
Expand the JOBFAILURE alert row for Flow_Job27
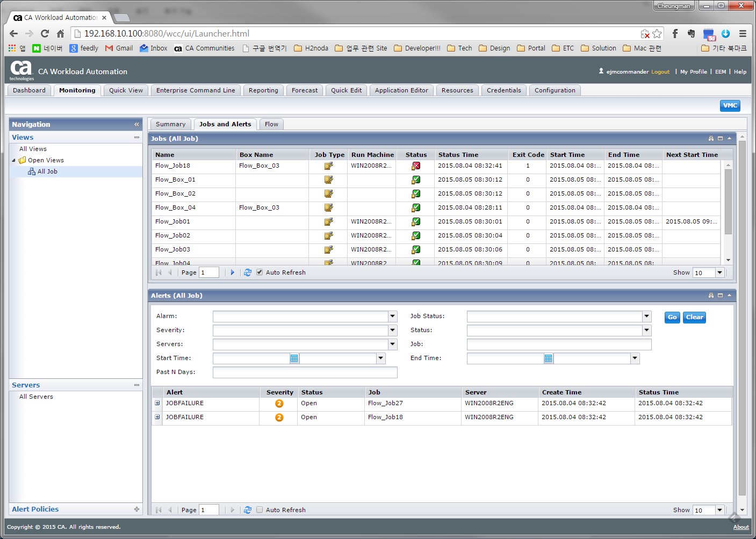157,403
